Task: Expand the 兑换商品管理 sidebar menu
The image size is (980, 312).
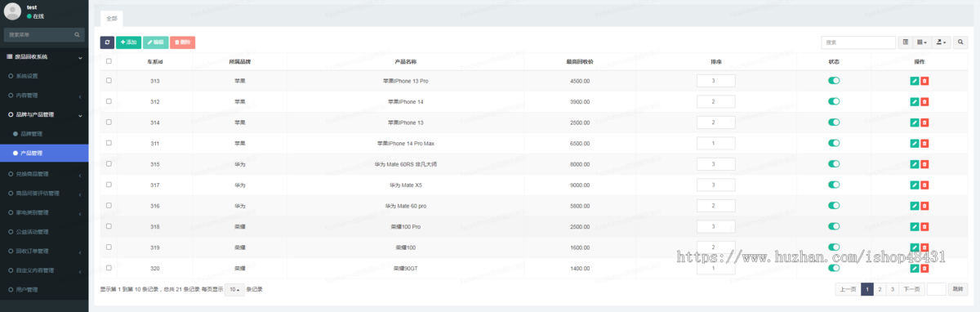Action: click(x=44, y=174)
